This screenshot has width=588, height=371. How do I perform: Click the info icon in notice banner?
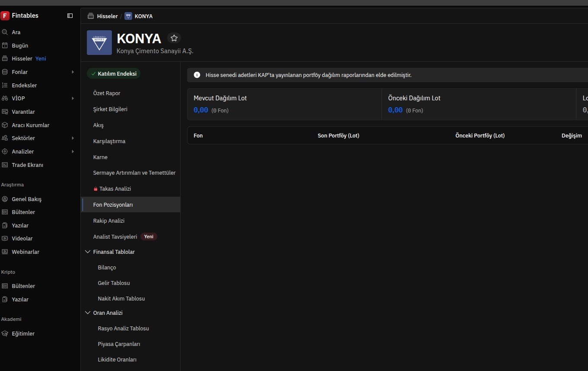coord(197,75)
